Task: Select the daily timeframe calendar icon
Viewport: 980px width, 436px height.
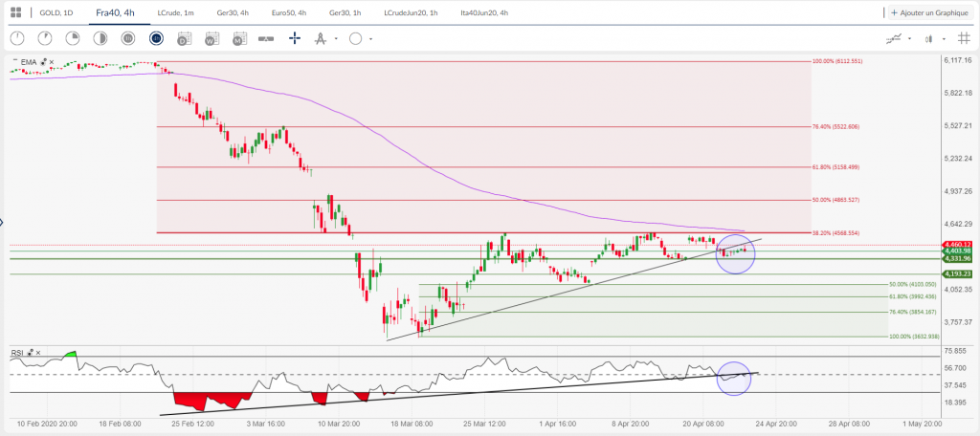Action: coord(184,39)
